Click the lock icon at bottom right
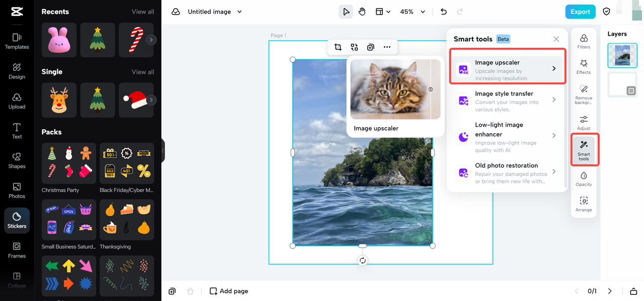 pyautogui.click(x=633, y=291)
